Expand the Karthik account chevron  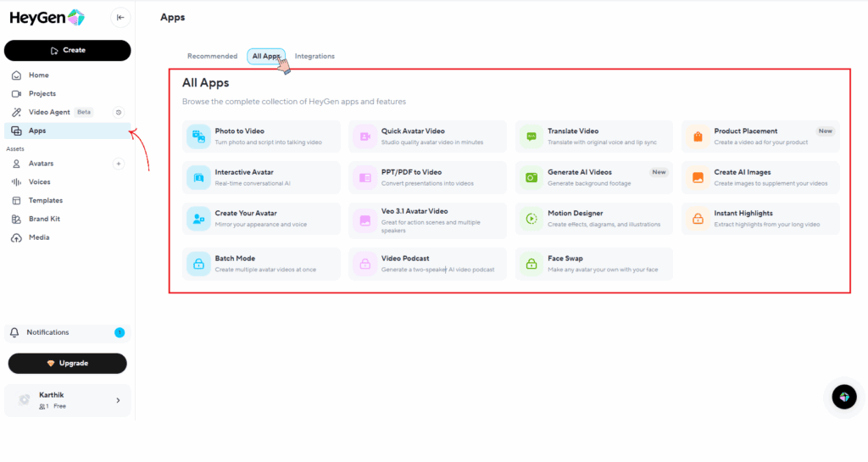[118, 401]
